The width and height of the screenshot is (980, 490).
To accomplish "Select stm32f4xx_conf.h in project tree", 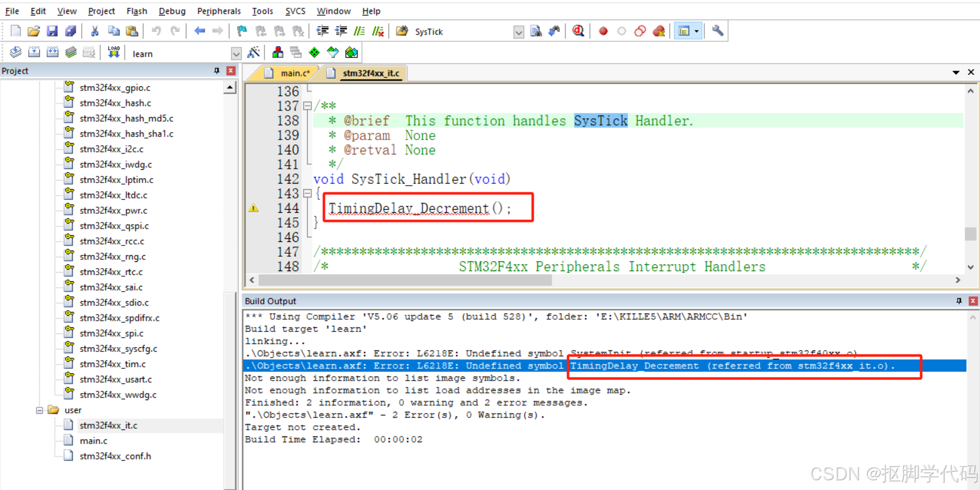I will [x=115, y=456].
